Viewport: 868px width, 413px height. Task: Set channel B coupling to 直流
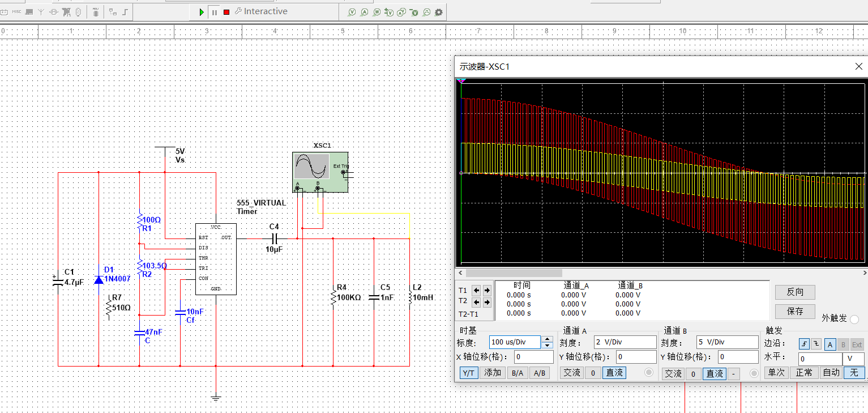coord(715,373)
